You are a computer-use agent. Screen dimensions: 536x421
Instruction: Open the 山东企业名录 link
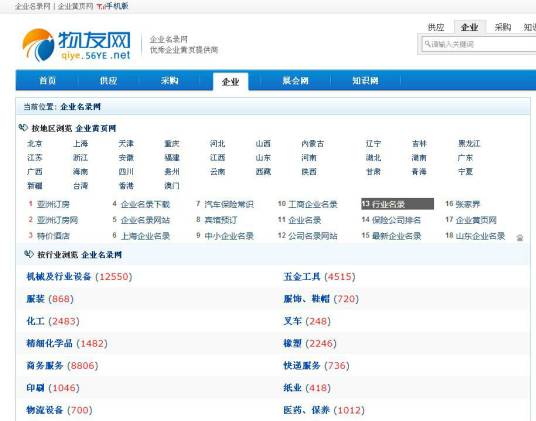480,236
